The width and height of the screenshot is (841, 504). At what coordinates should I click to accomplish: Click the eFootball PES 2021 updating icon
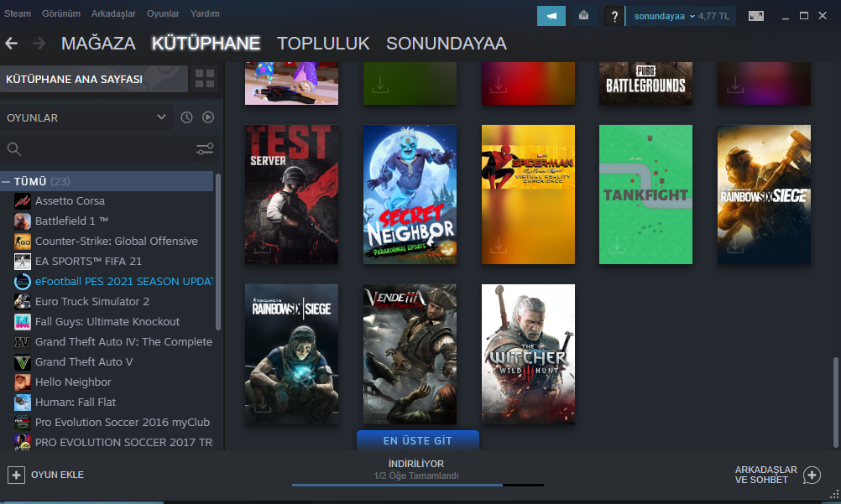23,282
